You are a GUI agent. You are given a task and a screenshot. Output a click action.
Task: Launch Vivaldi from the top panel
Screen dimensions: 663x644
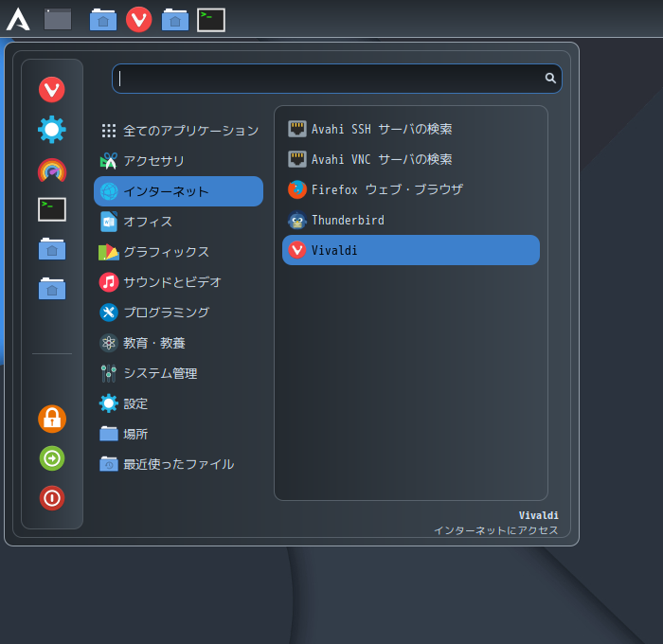139,20
